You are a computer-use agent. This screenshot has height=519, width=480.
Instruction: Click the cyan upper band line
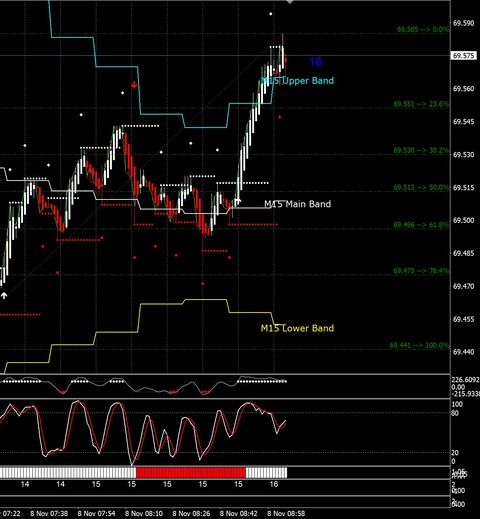point(161,114)
